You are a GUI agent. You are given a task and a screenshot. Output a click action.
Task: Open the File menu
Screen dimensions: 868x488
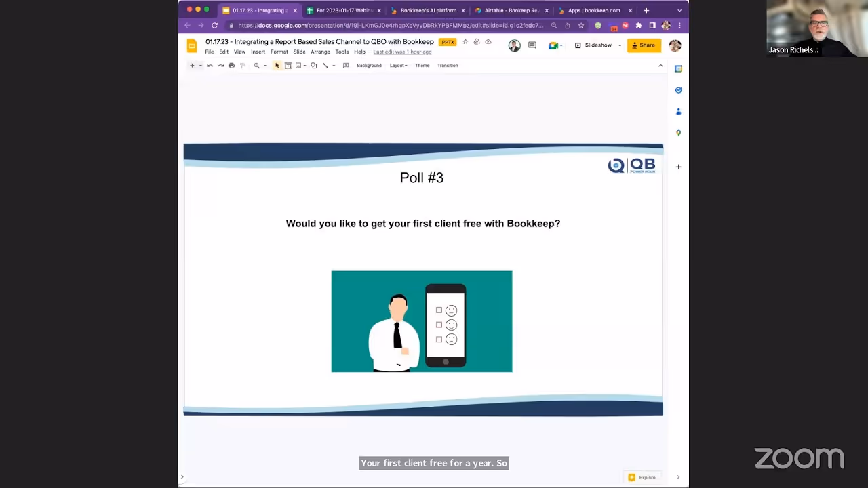[x=210, y=52]
